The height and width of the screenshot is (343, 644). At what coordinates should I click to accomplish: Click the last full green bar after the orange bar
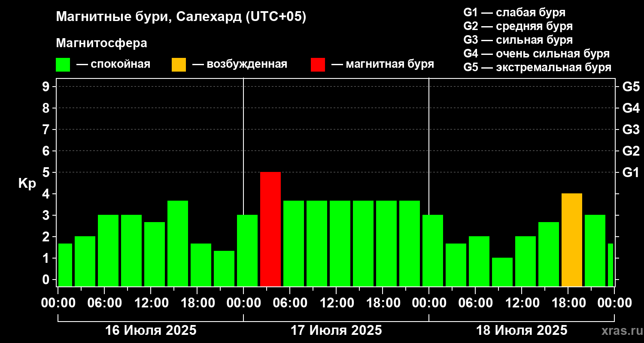(x=595, y=250)
